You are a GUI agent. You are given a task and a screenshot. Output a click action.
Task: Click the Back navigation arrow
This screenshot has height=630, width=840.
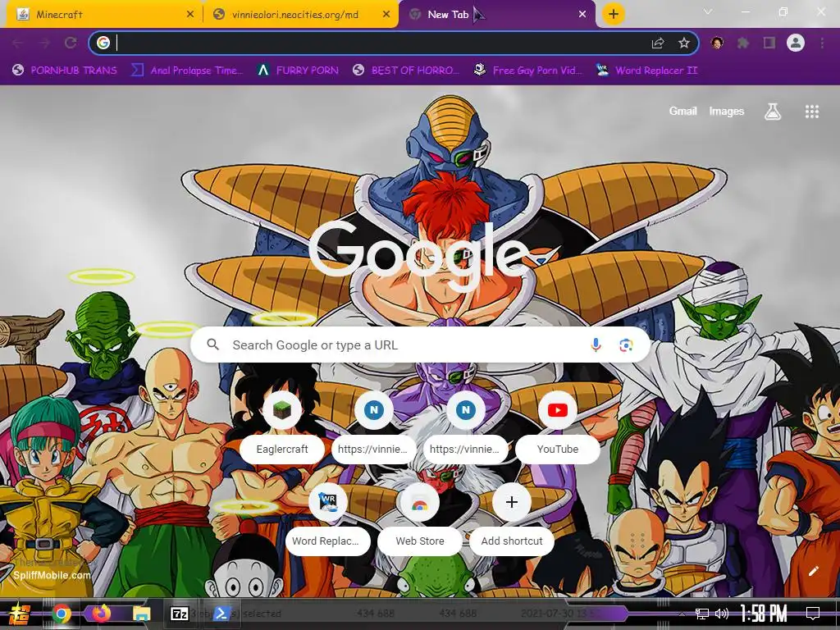(18, 43)
